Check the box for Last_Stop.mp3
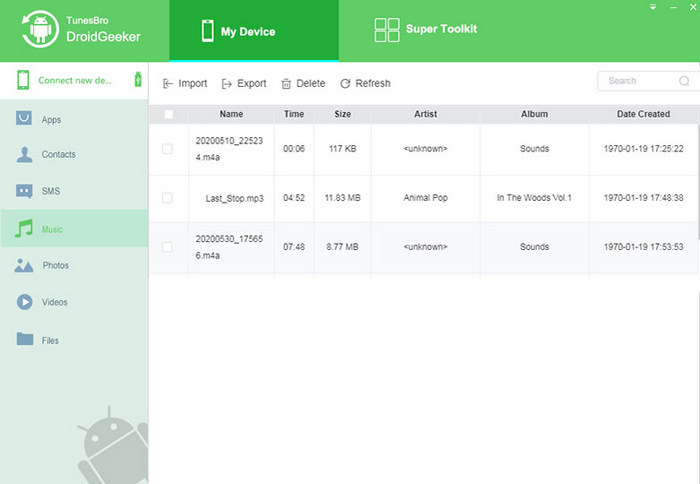 (x=167, y=198)
